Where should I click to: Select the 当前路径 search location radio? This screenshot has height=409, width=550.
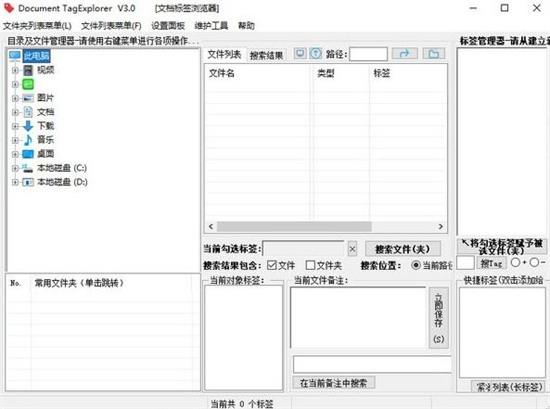pyautogui.click(x=416, y=265)
